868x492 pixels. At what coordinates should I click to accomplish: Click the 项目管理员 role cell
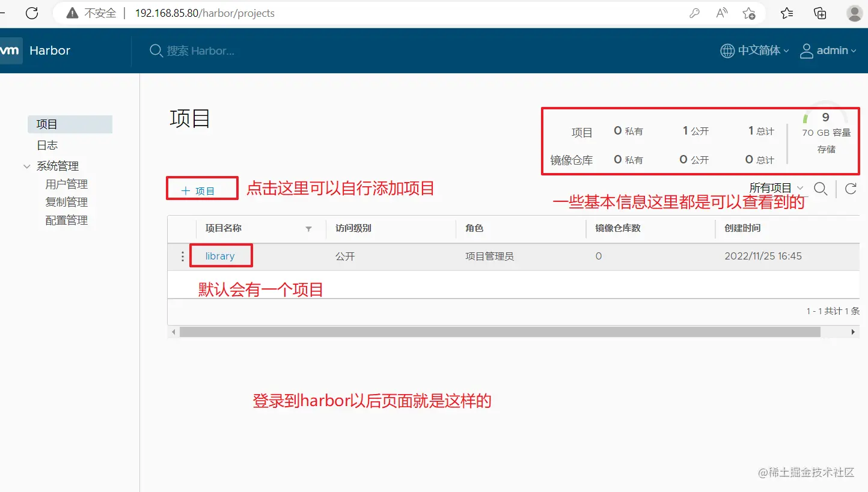[489, 257]
